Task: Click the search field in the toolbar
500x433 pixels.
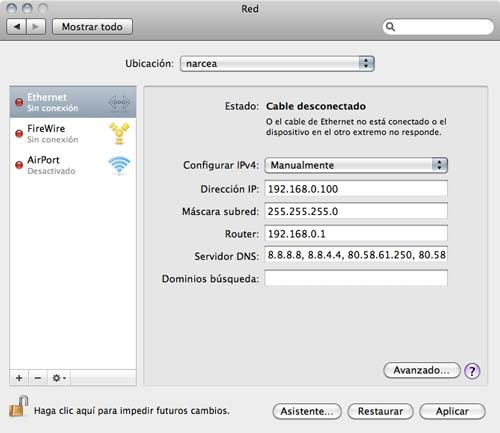Action: pyautogui.click(x=438, y=27)
